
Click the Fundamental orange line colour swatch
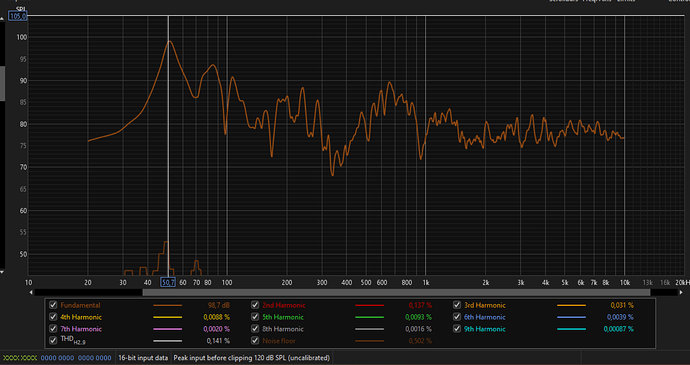pyautogui.click(x=167, y=305)
